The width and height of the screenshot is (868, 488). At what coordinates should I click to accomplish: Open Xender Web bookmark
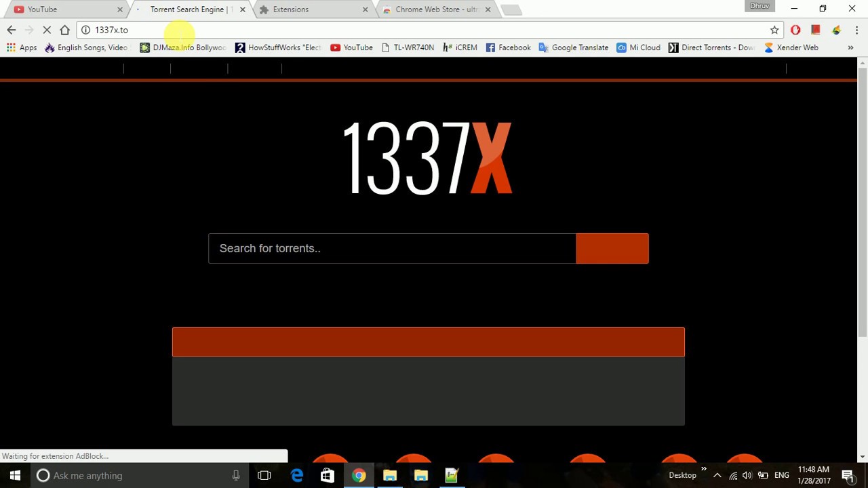(x=791, y=47)
